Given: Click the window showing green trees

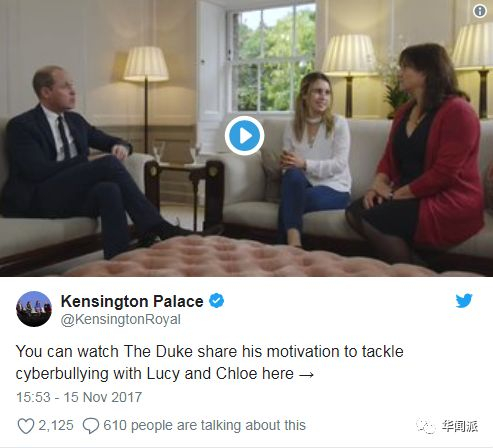Looking at the screenshot, I should pos(272,58).
